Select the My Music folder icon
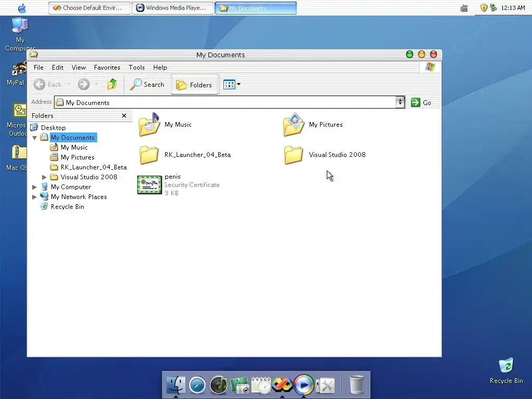Viewport: 532px width, 399px height. (149, 125)
